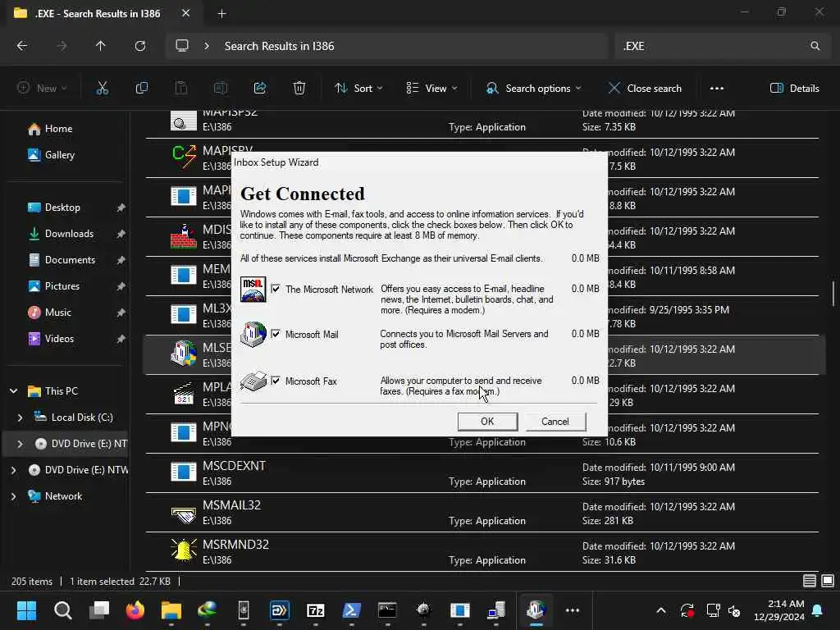
Task: Check The Microsoft Network checkbox
Action: tap(276, 289)
